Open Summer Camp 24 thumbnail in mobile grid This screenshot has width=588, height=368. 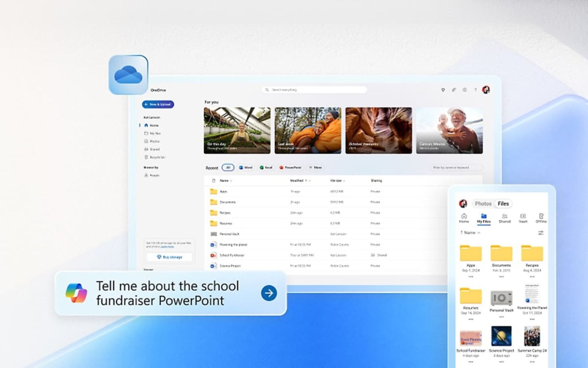[x=532, y=336]
